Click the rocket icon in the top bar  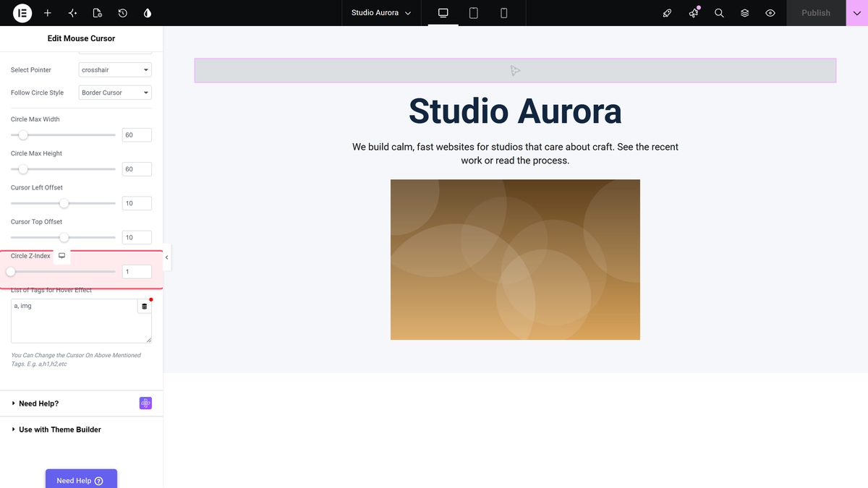[668, 13]
